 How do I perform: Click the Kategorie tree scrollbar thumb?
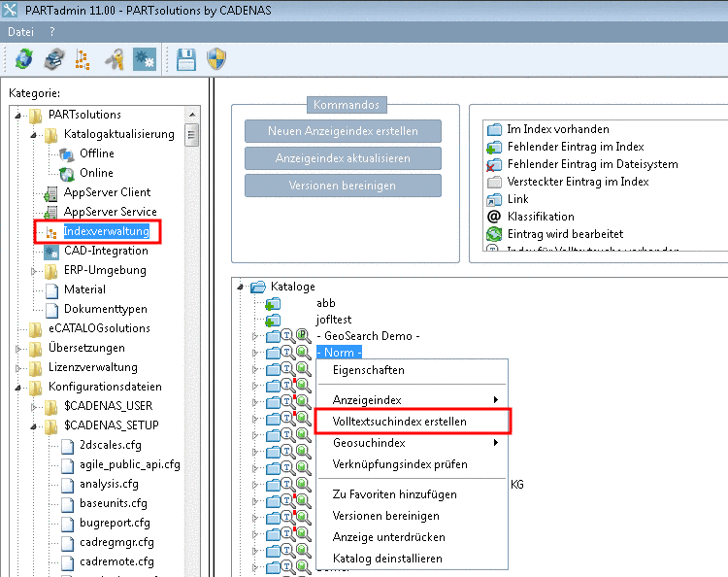coord(192,135)
